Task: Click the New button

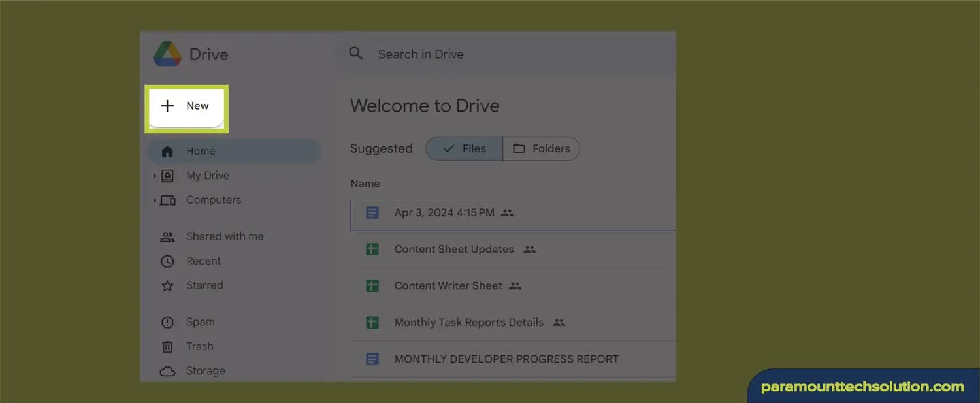Action: 187,106
